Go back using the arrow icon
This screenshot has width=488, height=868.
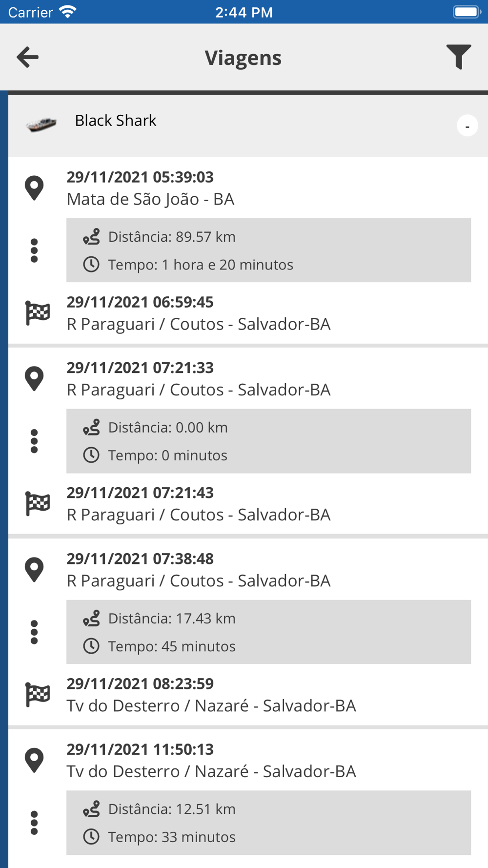click(x=27, y=57)
